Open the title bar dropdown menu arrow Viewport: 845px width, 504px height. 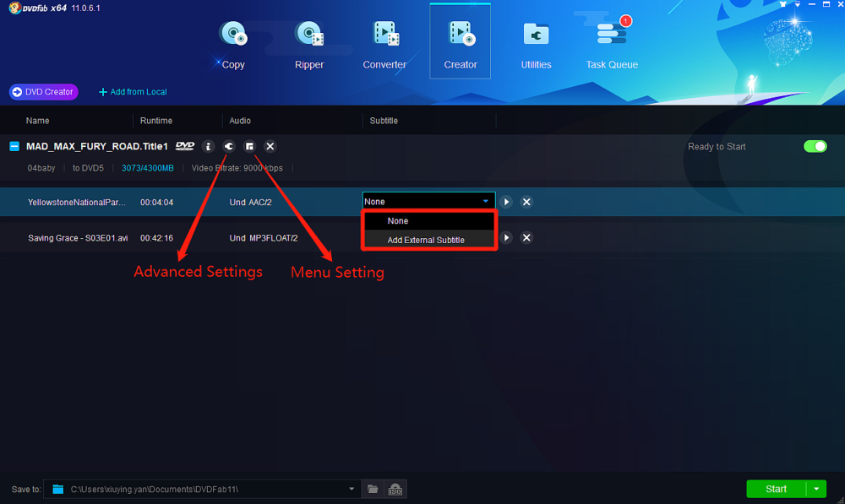pos(798,4)
